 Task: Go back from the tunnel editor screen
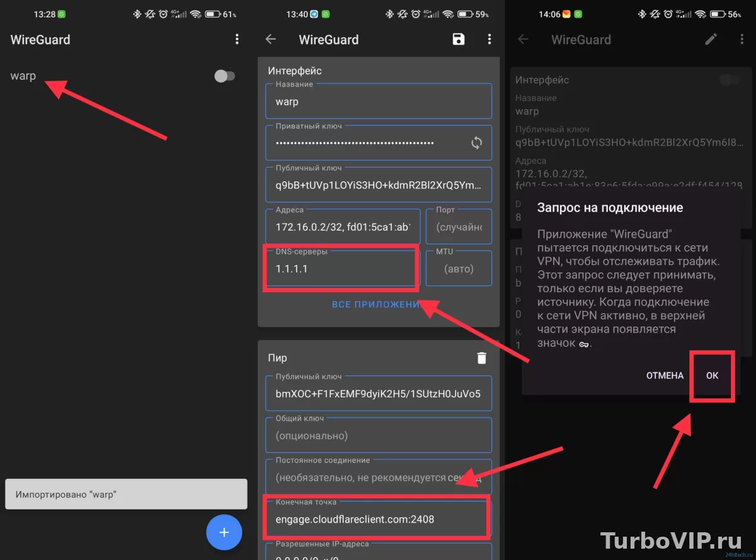click(x=271, y=40)
